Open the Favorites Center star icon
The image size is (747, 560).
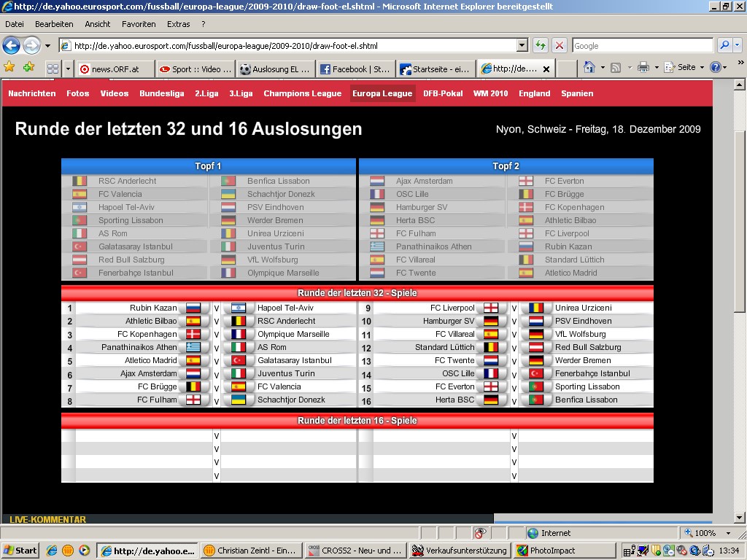(9, 66)
